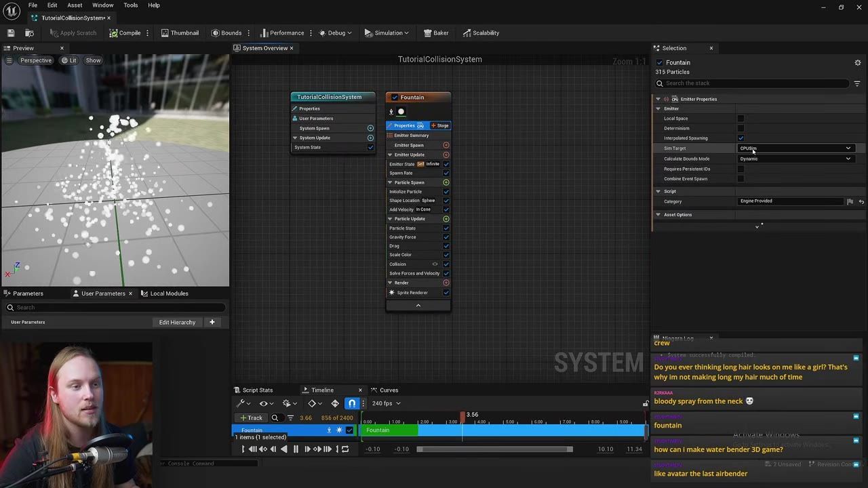
Task: Disable the Gravity Force module checkbox
Action: click(446, 237)
